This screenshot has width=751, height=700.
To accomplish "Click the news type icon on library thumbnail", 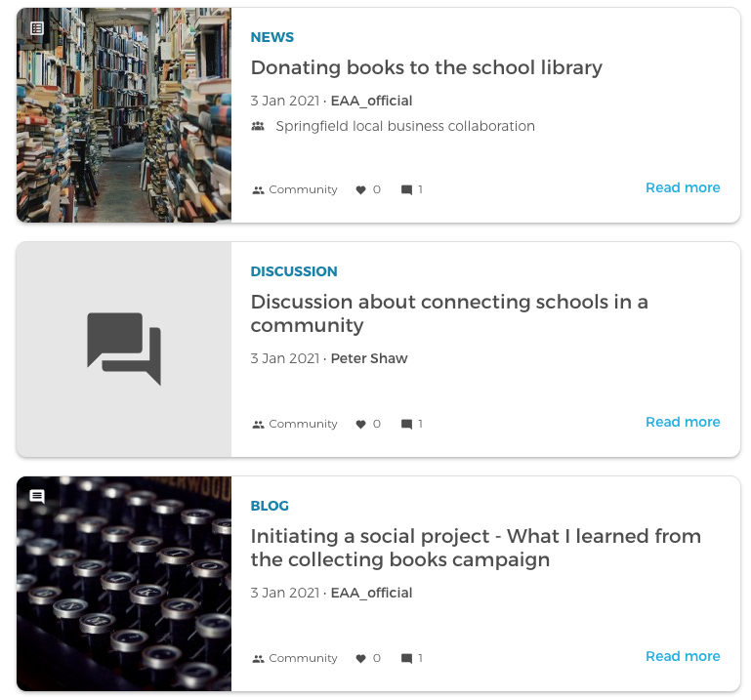I will click(37, 28).
